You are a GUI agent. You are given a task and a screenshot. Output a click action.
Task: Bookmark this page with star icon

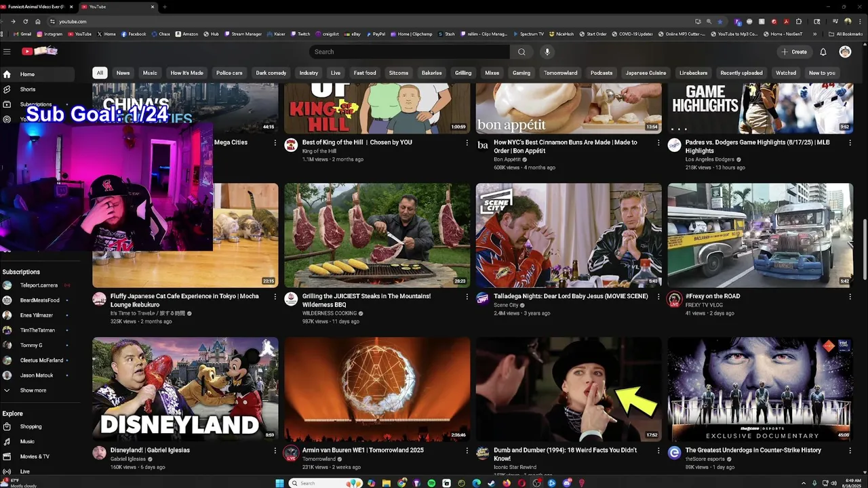pyautogui.click(x=720, y=22)
